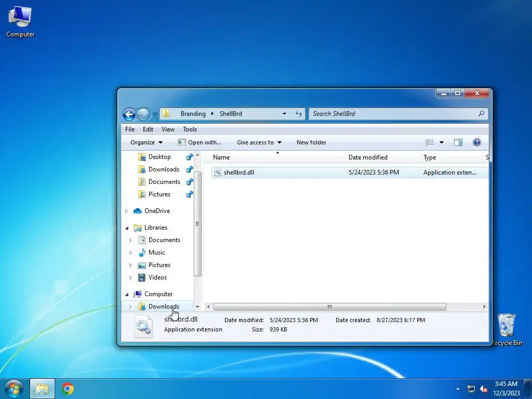This screenshot has width=532, height=399.
Task: Click the muted volume tray icon
Action: pos(484,389)
